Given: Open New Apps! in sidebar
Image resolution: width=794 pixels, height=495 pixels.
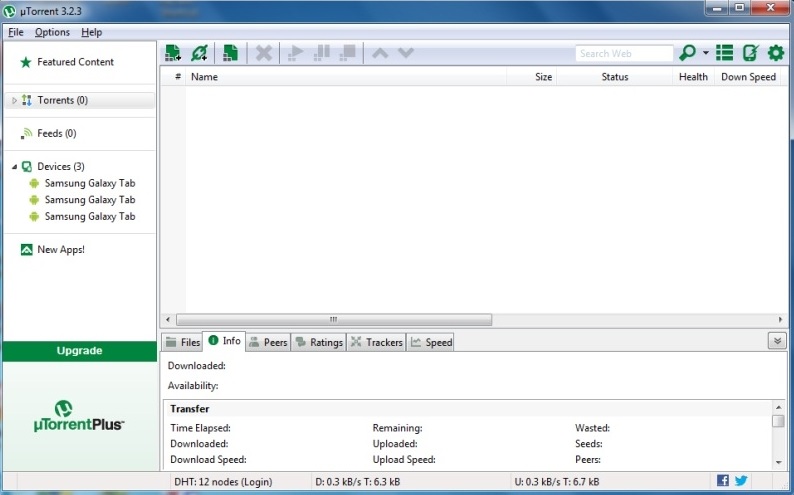Looking at the screenshot, I should [x=61, y=250].
